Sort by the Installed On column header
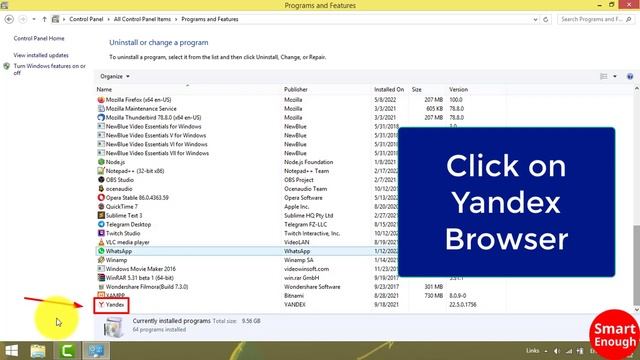640x360 pixels. [389, 89]
